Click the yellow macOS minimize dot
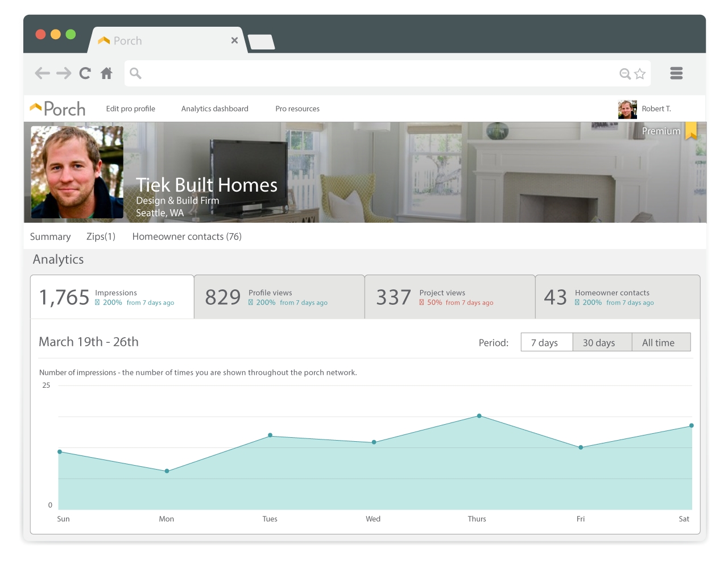 pyautogui.click(x=56, y=34)
